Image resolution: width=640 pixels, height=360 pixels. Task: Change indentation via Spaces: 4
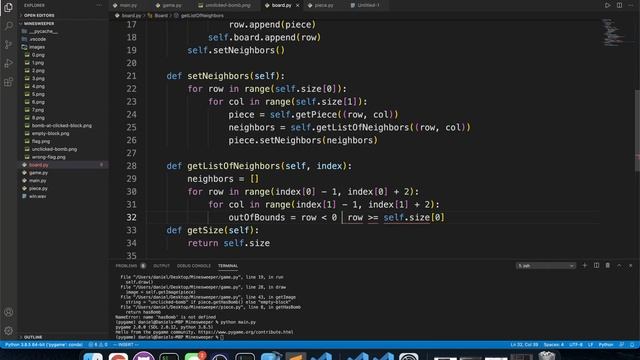pos(554,345)
